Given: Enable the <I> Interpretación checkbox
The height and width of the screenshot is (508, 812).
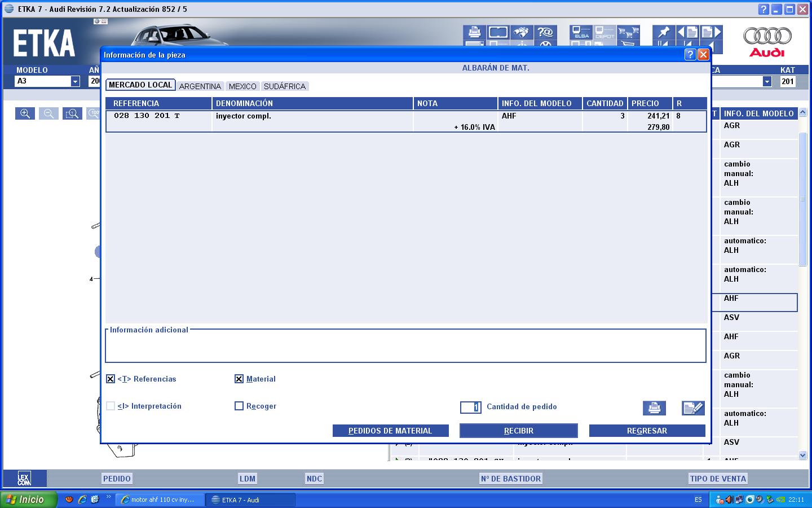Looking at the screenshot, I should click(x=111, y=406).
